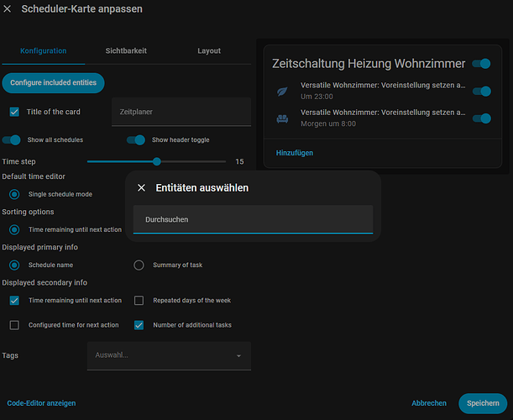Toggle Show all schedules switch
This screenshot has width=513, height=420.
(12, 139)
